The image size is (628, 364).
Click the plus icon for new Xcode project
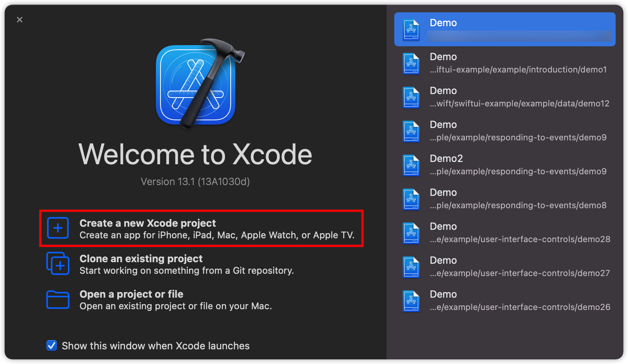(x=58, y=228)
